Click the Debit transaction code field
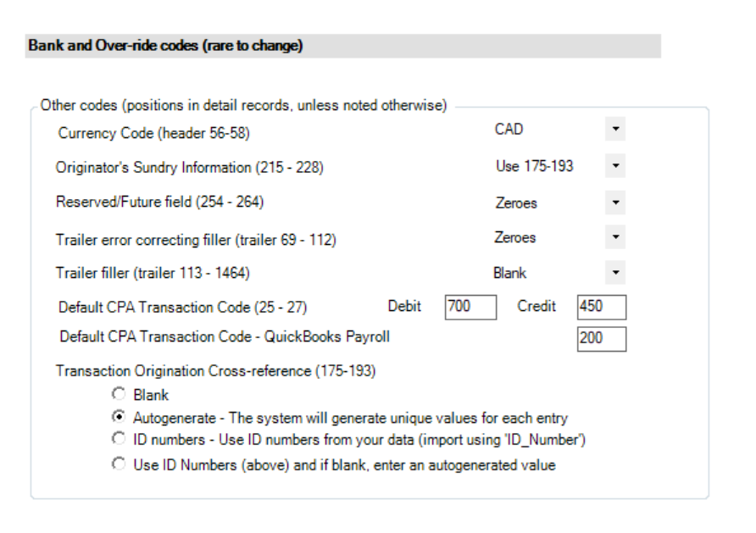 point(470,307)
